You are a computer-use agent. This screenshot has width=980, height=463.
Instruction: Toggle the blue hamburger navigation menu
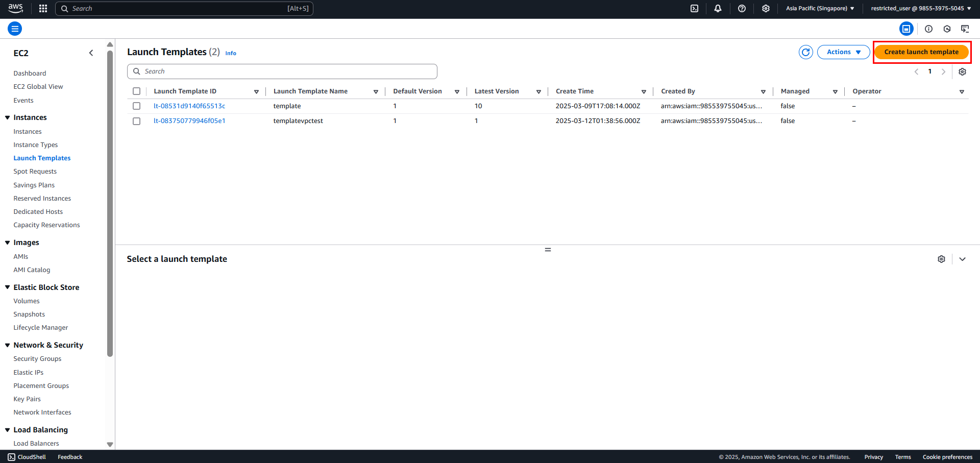15,29
